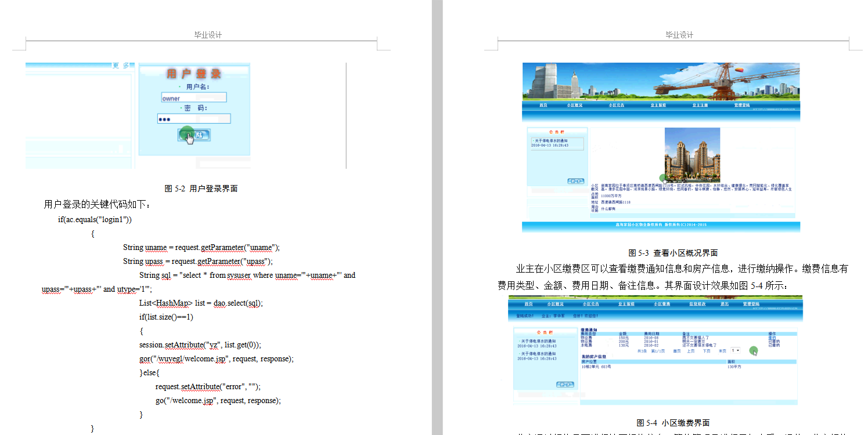The height and width of the screenshot is (435, 868).
Task: Click "小区概况" in the figure 5-3 navigation bar
Action: tap(575, 105)
